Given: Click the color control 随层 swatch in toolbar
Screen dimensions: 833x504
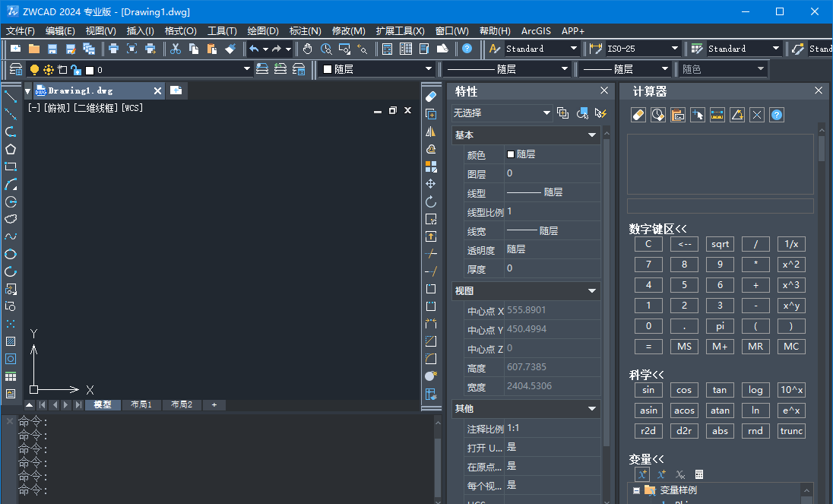Looking at the screenshot, I should pos(328,69).
